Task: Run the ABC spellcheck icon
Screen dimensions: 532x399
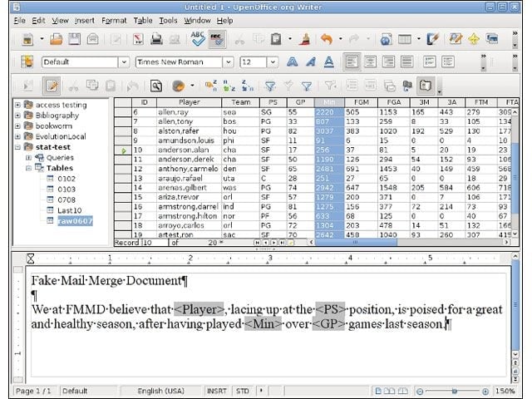Action: pyautogui.click(x=198, y=39)
